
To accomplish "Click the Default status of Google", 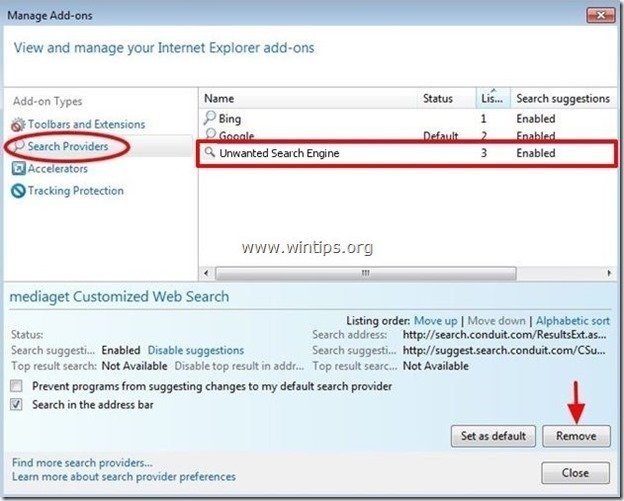I will [x=441, y=136].
